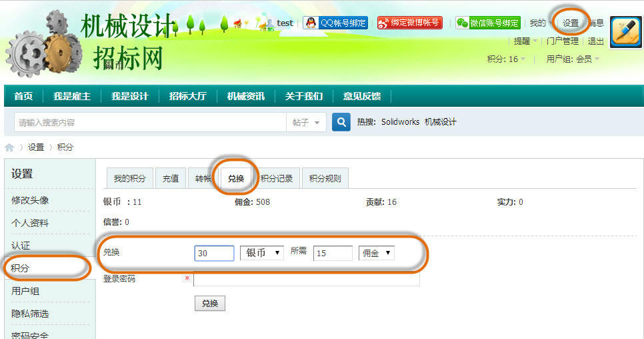Click the WeChat account binding button

tap(488, 23)
